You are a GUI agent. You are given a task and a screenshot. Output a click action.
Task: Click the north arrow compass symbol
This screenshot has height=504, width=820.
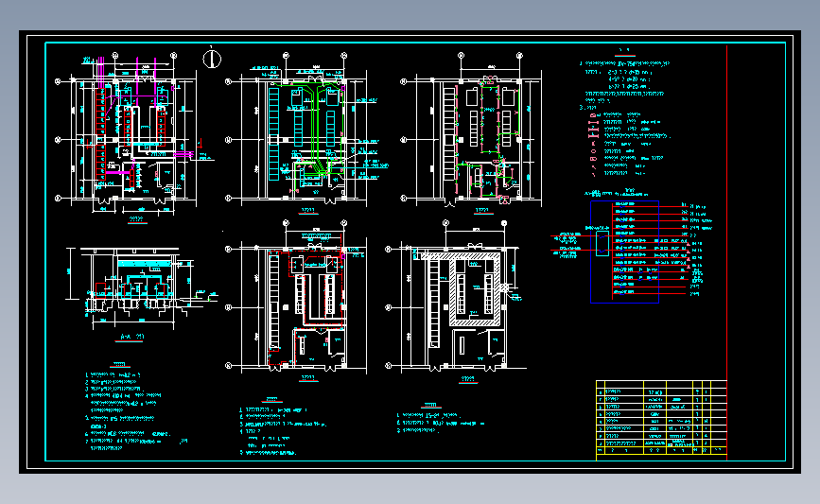pyautogui.click(x=212, y=58)
